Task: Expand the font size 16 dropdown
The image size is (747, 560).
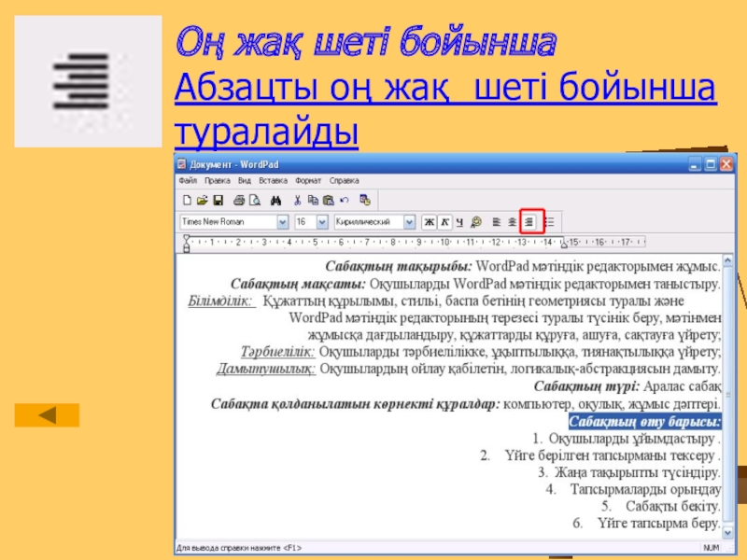Action: 322,222
